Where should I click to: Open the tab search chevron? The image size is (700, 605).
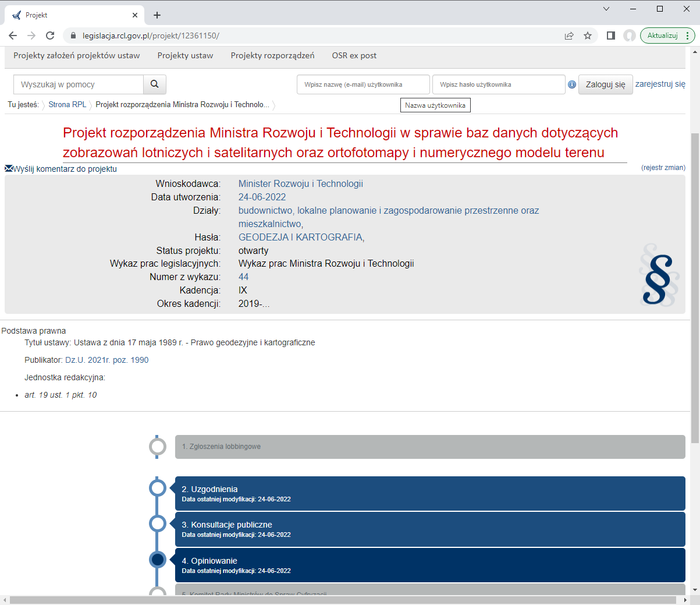[x=606, y=9]
